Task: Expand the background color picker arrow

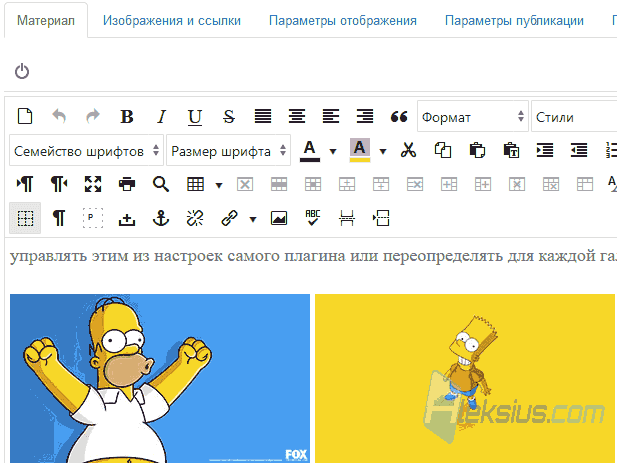Action: [383, 151]
